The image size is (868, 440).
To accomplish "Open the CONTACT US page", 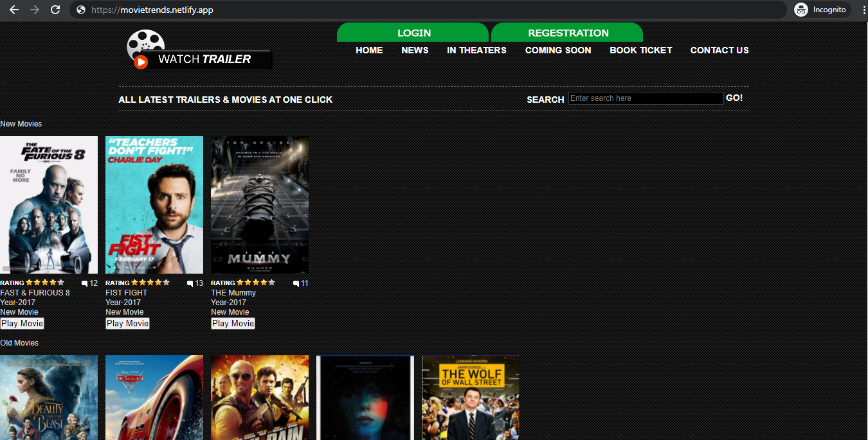I will pos(719,50).
